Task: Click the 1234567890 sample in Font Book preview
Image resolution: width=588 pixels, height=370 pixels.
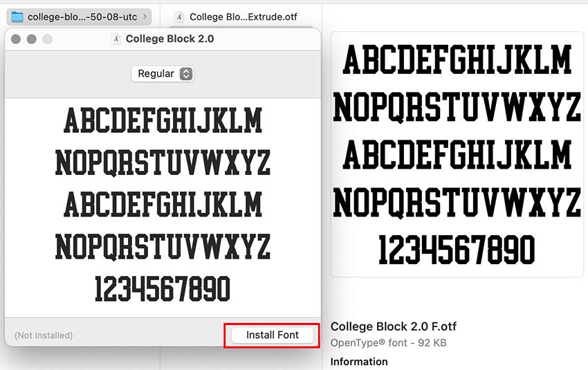Action: tap(163, 289)
